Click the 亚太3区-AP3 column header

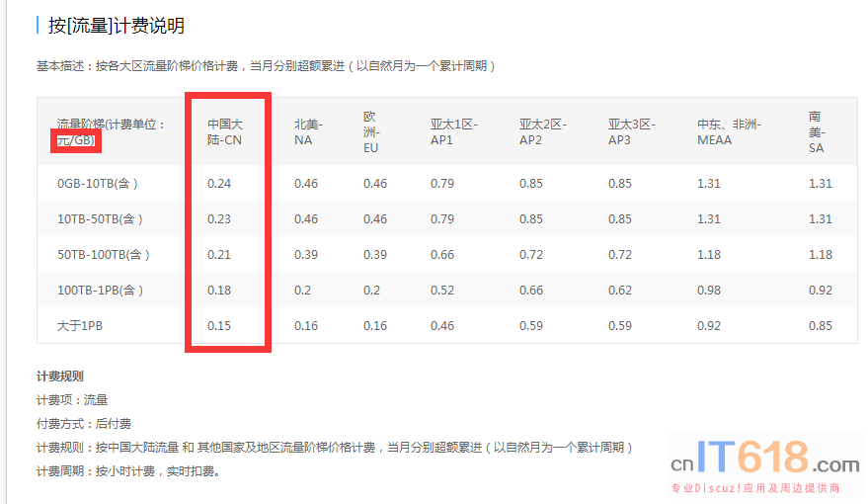(x=631, y=132)
